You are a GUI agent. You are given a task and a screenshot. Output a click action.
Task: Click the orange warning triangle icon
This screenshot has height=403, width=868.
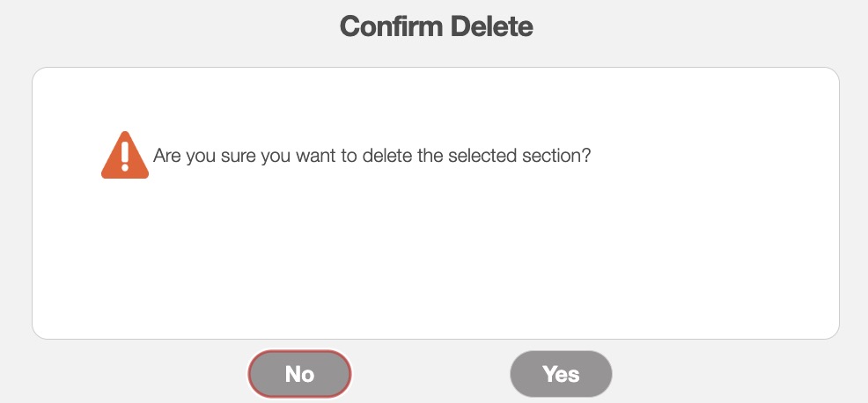pos(124,157)
